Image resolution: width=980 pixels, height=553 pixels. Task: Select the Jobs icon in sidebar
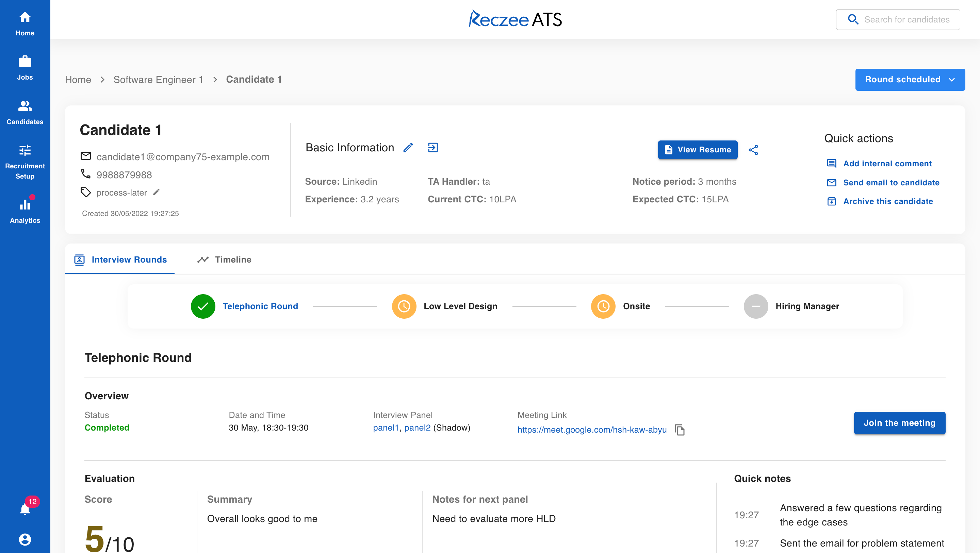click(x=25, y=67)
